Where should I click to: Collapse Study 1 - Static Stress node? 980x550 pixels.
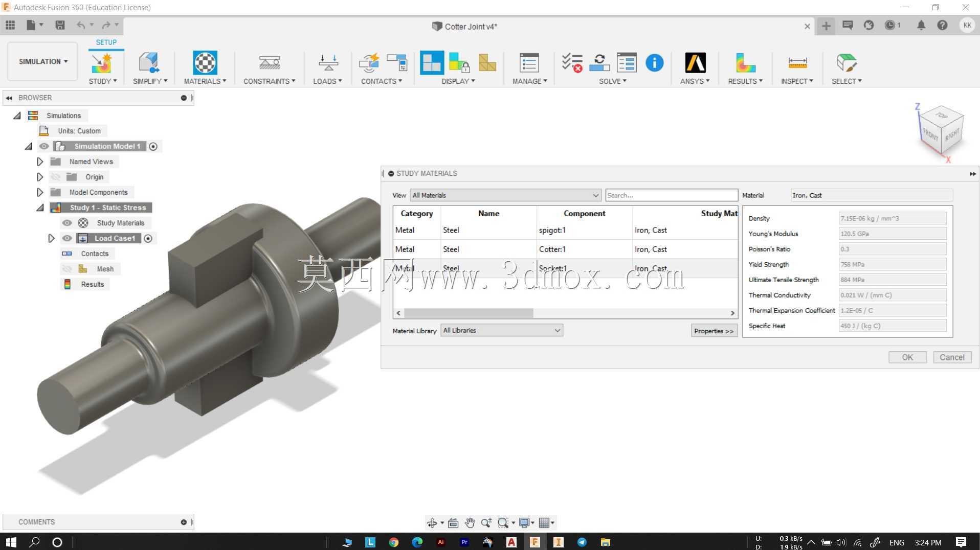[x=39, y=208]
